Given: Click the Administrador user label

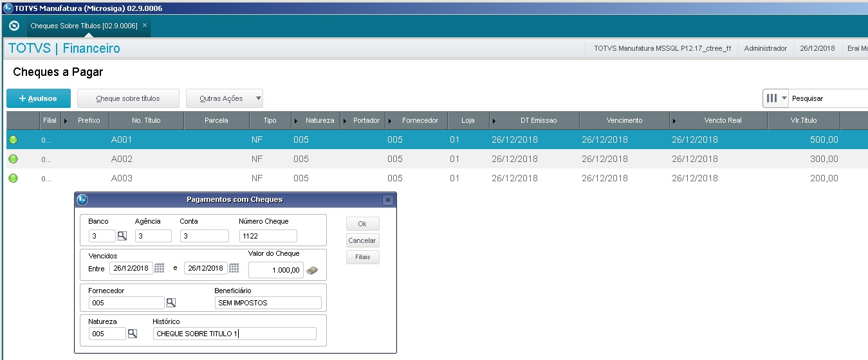Looking at the screenshot, I should [x=766, y=48].
